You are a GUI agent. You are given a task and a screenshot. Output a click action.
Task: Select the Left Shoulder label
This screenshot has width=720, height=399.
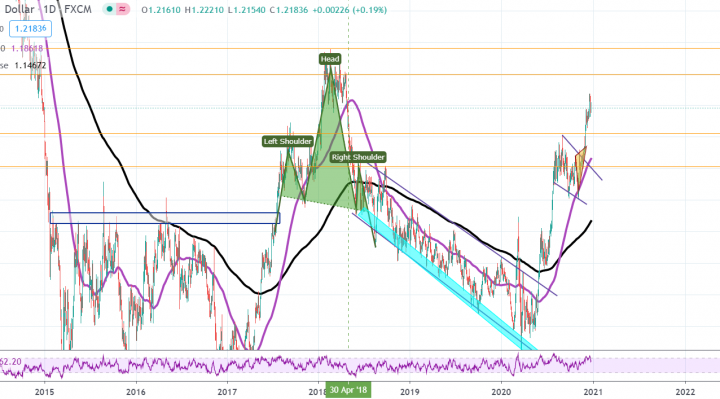(287, 141)
